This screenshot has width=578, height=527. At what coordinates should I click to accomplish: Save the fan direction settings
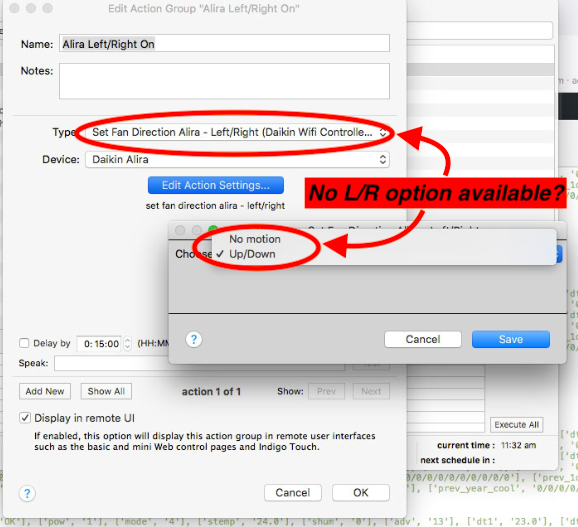point(511,339)
